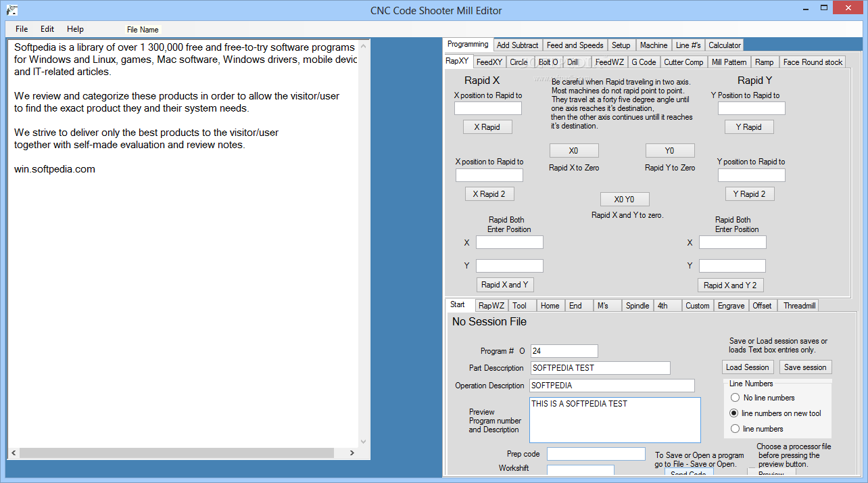Select the Circle tab
Screen dimensions: 868x483
tap(519, 62)
